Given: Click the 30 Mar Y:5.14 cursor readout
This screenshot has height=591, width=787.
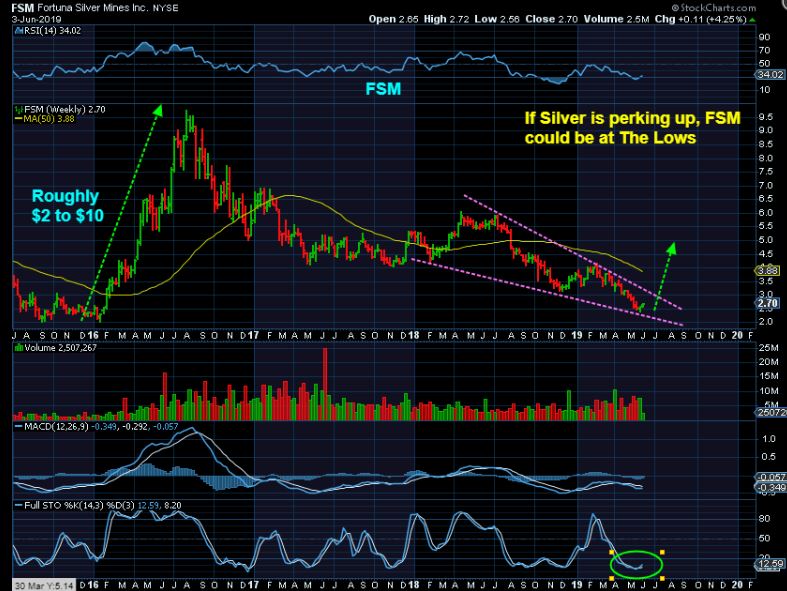Looking at the screenshot, I should (44, 585).
